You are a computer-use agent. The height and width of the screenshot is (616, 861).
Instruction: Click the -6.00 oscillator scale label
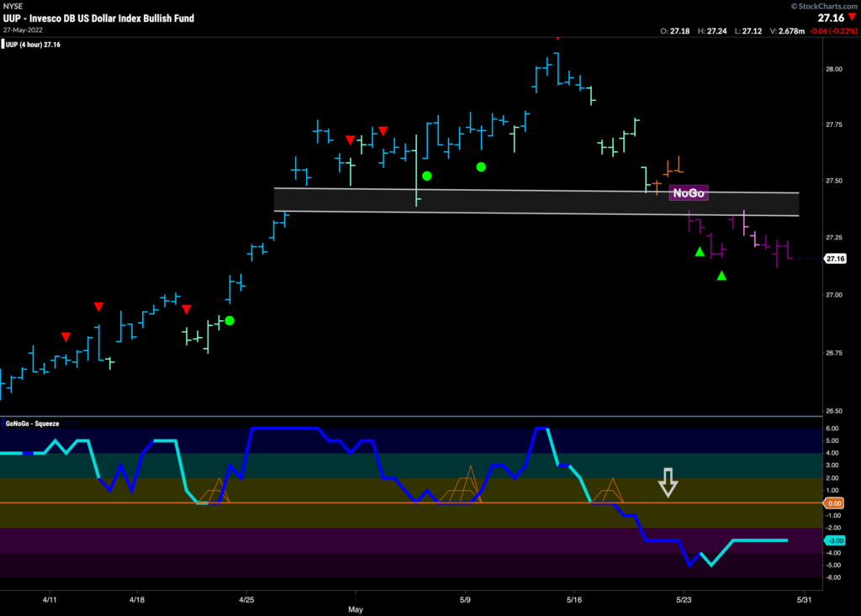coord(833,577)
